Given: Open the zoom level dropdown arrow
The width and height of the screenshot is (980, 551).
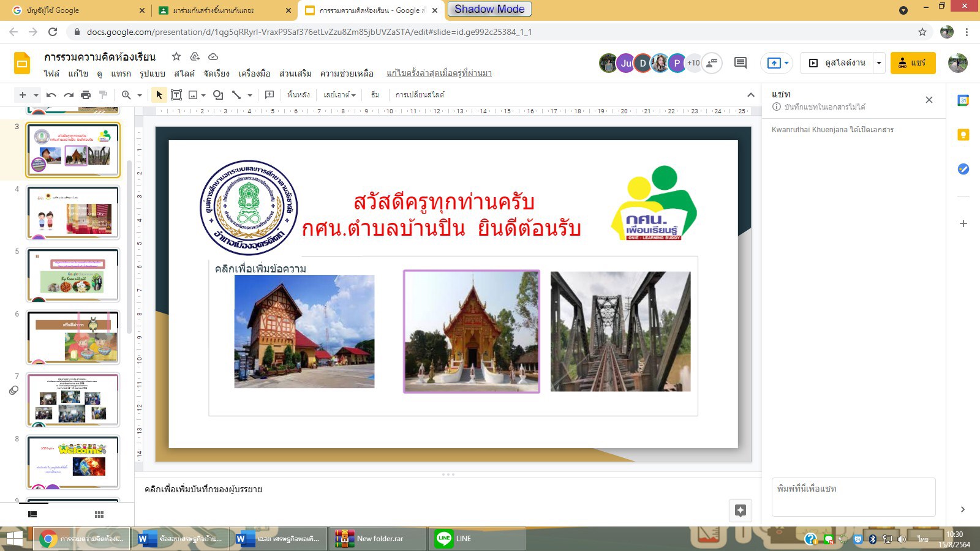Looking at the screenshot, I should (140, 95).
